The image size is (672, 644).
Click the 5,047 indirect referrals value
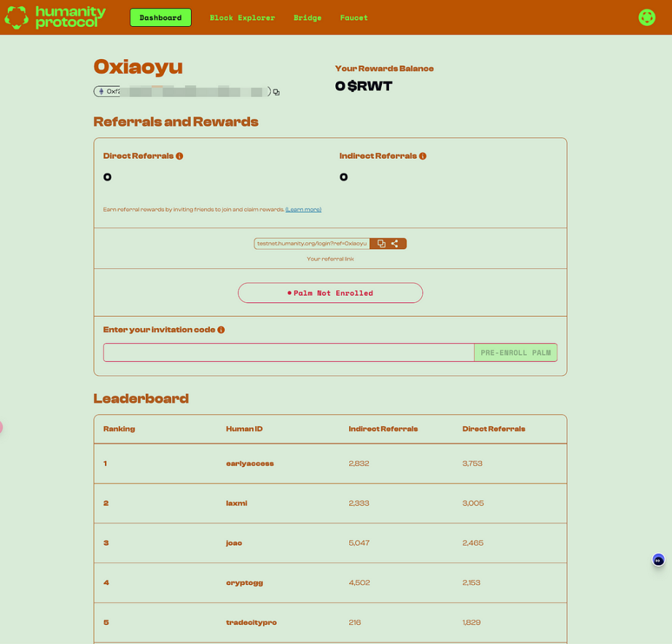359,543
